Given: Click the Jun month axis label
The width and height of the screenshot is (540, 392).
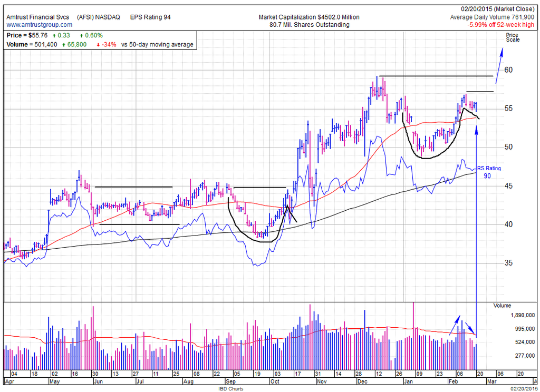Looking at the screenshot, I should [x=99, y=381].
